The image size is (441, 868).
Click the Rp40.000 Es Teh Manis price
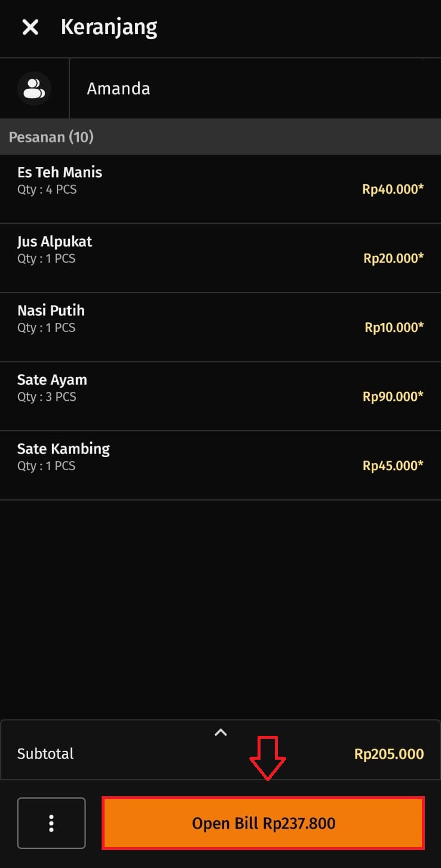(x=393, y=190)
